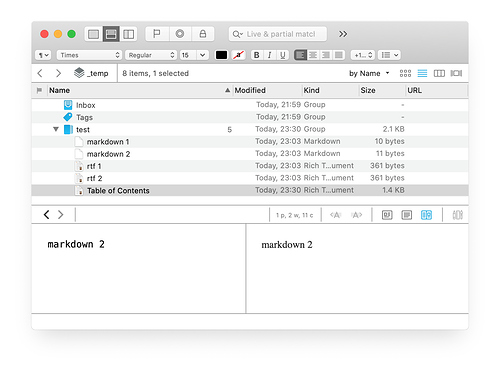The width and height of the screenshot is (501, 375).
Task: Center align text
Action: (313, 55)
